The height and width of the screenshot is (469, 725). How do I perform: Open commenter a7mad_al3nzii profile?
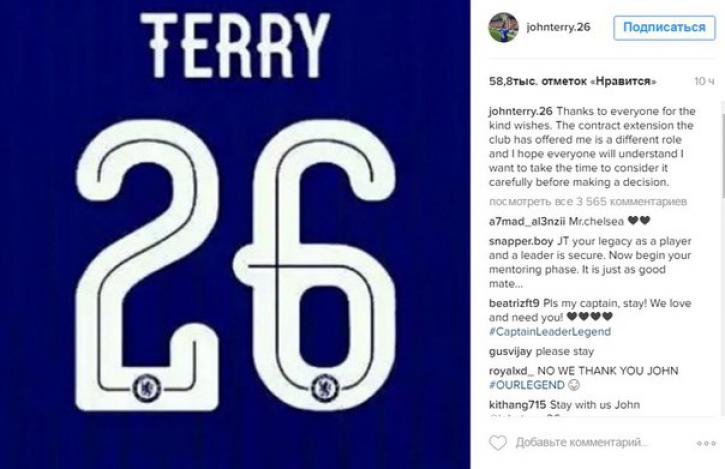527,222
